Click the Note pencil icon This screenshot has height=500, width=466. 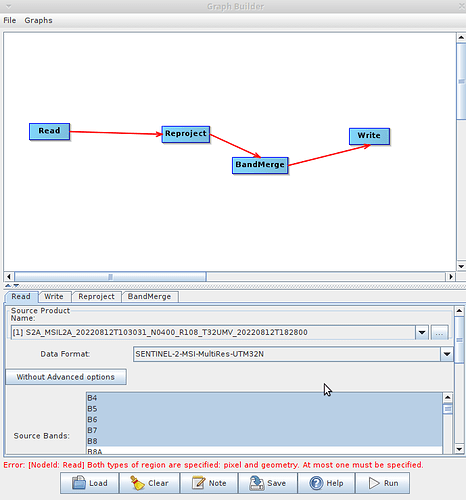pos(198,483)
